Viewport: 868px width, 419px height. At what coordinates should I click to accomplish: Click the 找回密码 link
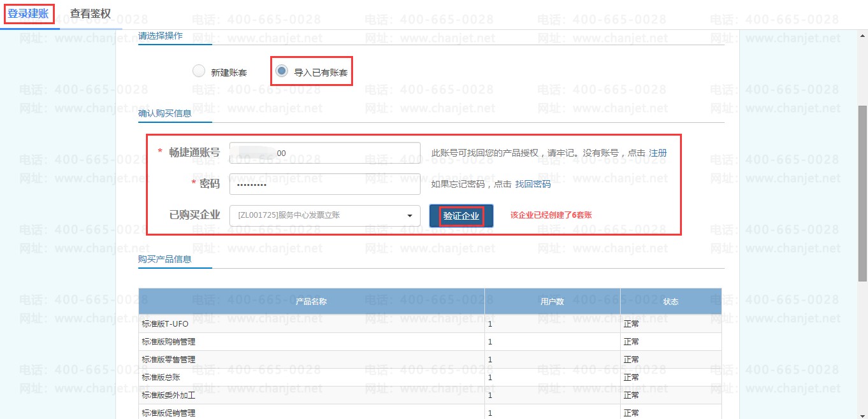(x=533, y=184)
